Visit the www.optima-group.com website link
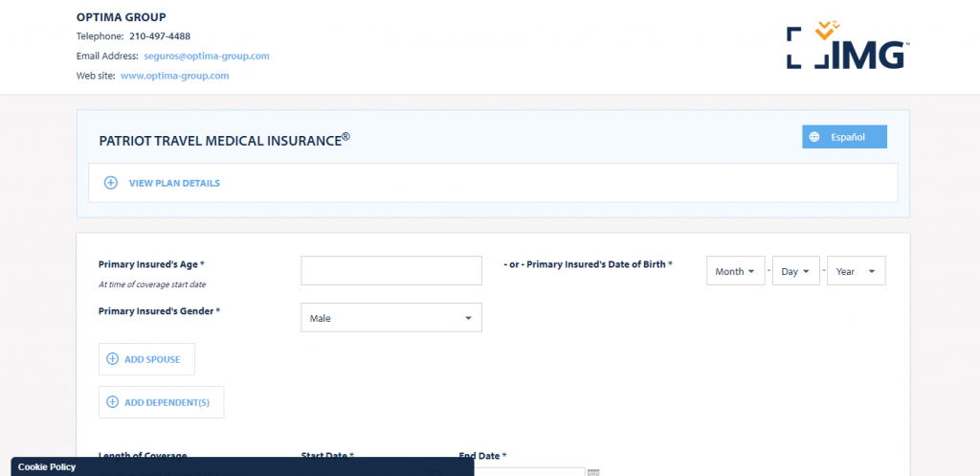980x476 pixels. tap(175, 76)
